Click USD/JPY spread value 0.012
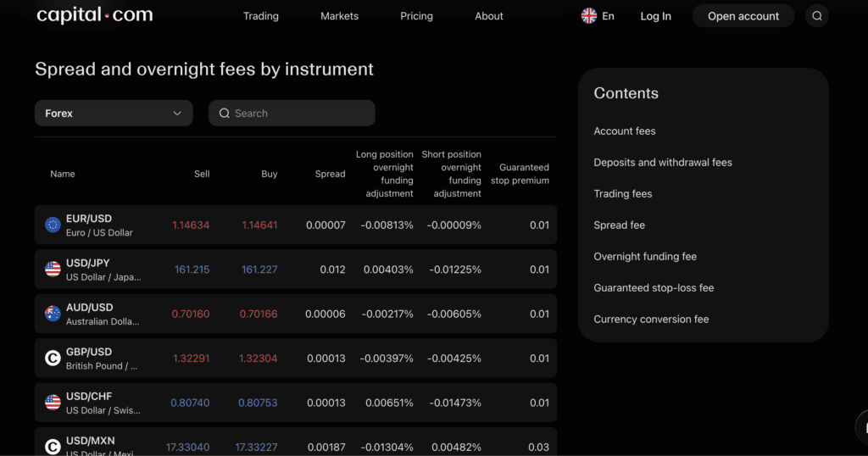868x456 pixels. (x=332, y=270)
